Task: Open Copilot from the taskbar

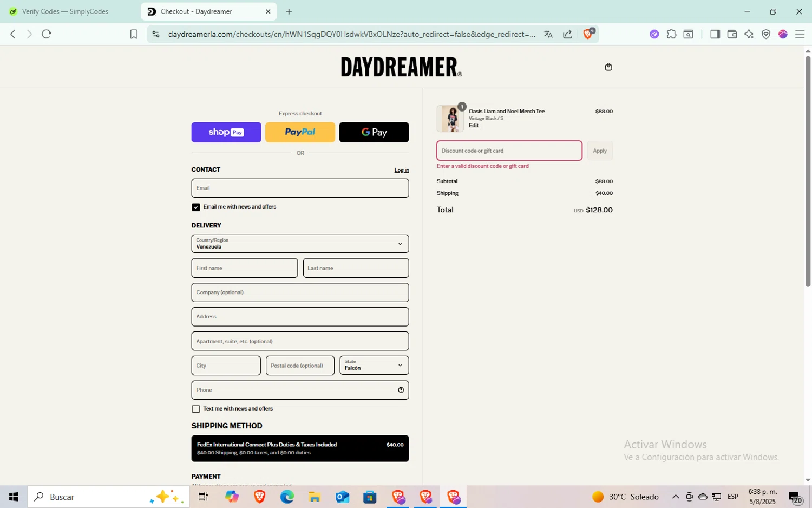Action: (x=232, y=497)
